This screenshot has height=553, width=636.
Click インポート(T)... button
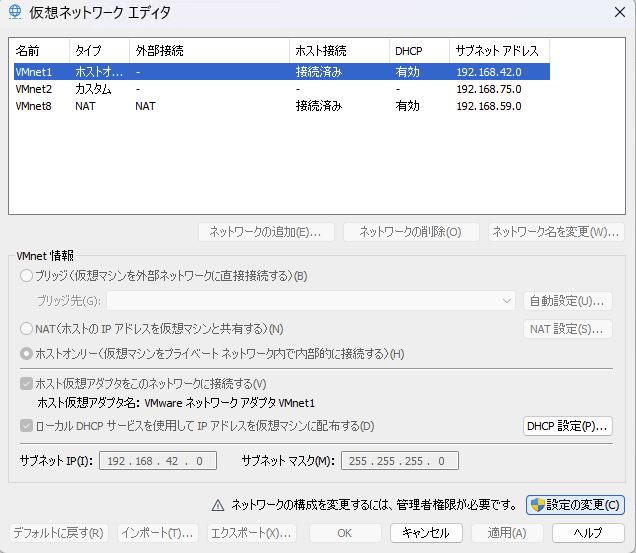point(158,533)
